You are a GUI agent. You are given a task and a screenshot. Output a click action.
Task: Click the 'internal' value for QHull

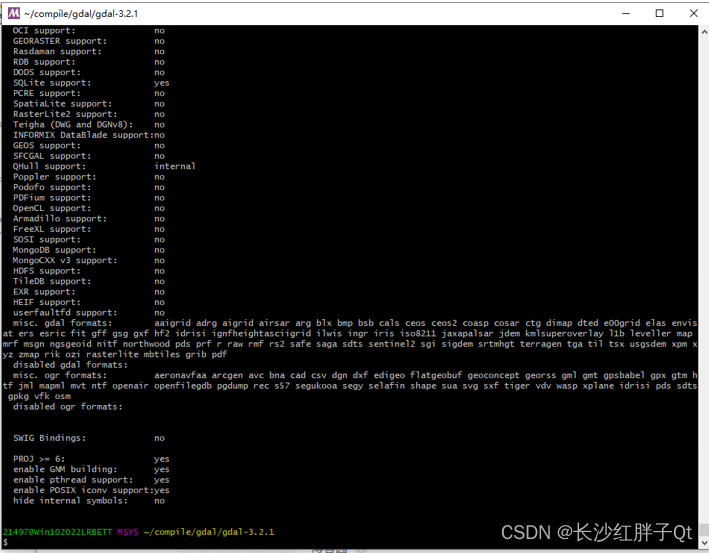175,166
